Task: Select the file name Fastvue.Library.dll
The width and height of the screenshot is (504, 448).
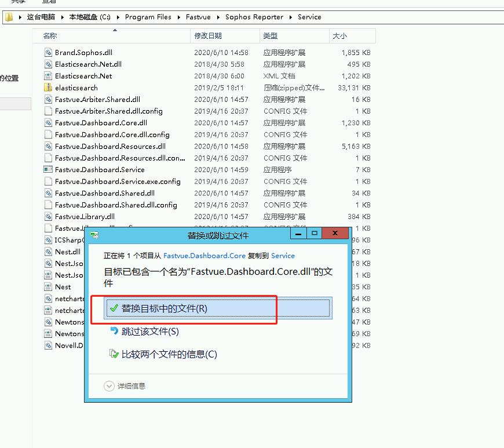Action: (x=85, y=216)
